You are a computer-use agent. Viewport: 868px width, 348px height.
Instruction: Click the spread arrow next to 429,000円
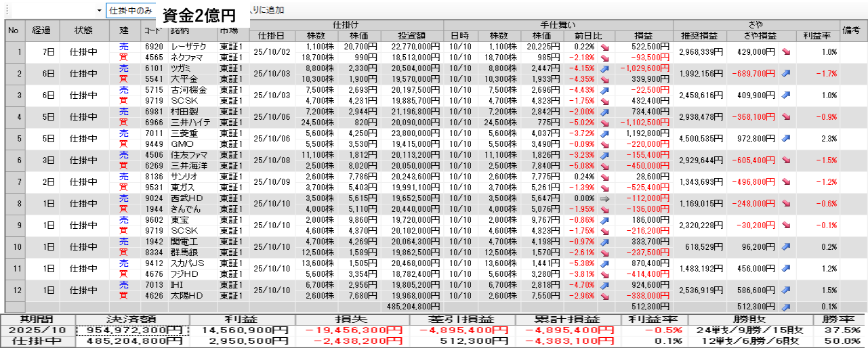786,51
